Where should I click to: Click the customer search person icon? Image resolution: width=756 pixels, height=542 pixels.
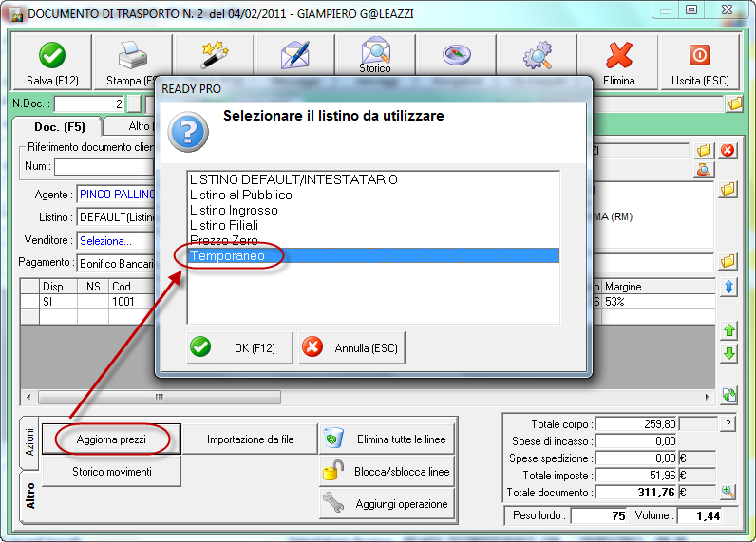(x=704, y=169)
